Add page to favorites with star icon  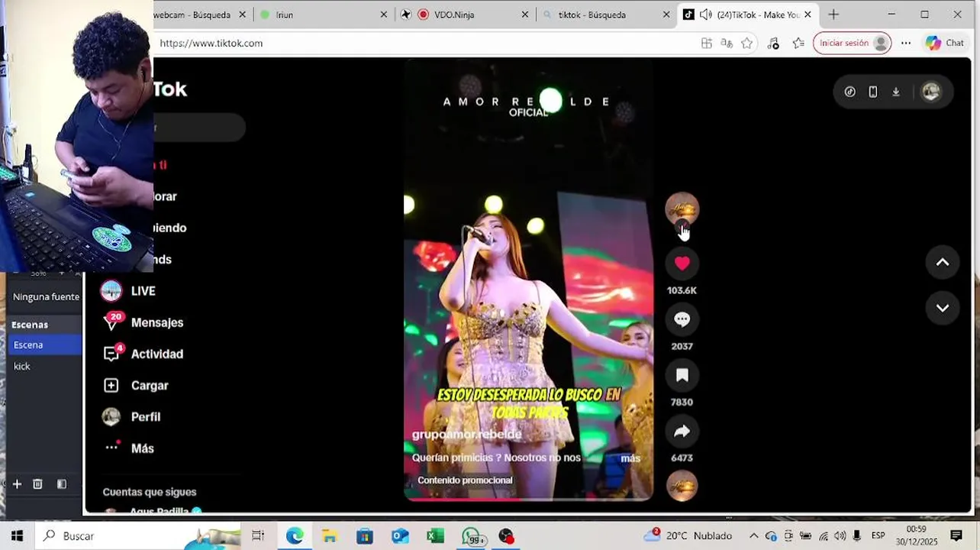click(747, 44)
